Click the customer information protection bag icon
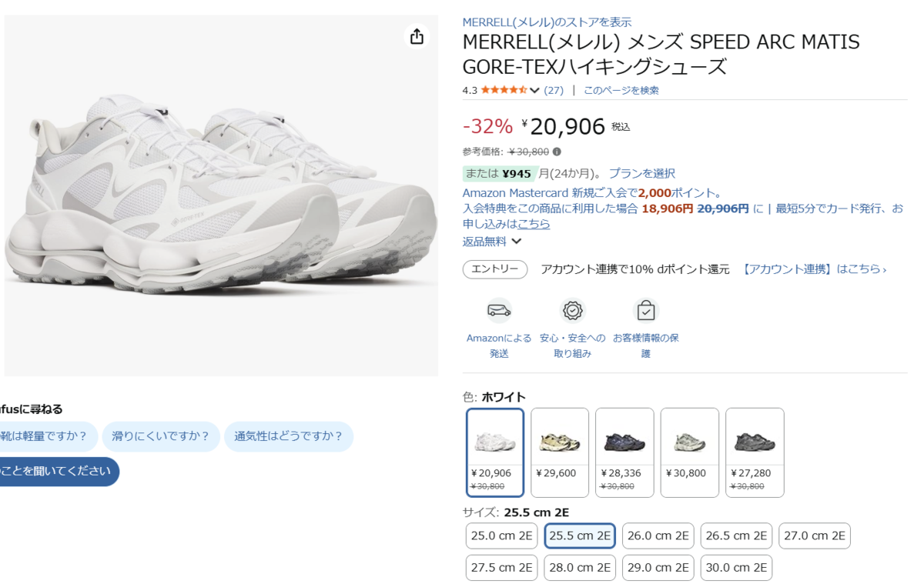The height and width of the screenshot is (584, 924). 646,310
